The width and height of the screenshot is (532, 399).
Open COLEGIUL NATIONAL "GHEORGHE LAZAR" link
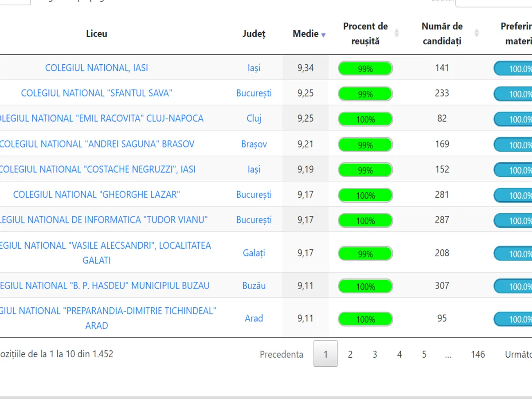pyautogui.click(x=97, y=195)
